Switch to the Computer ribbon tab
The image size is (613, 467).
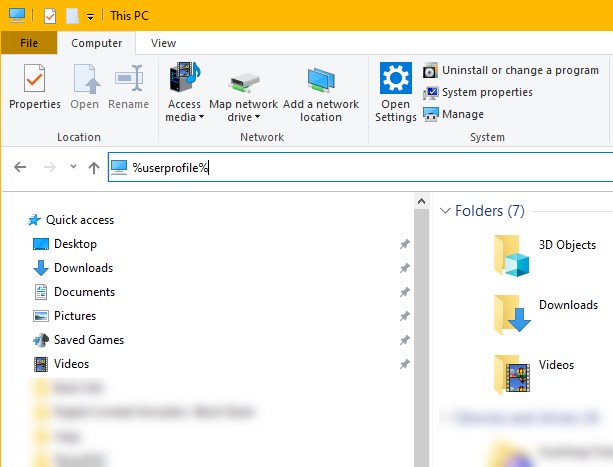(97, 43)
